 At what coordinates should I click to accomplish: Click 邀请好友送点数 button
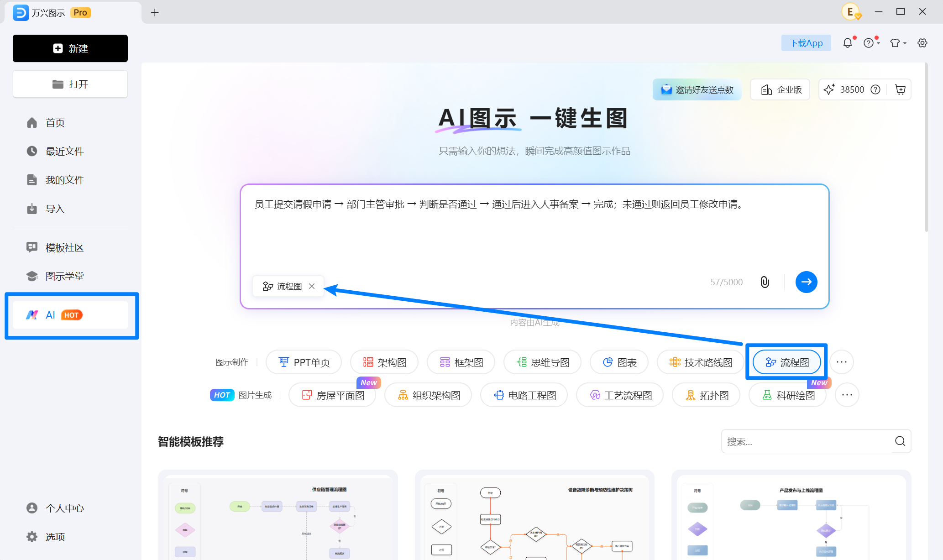click(x=697, y=89)
